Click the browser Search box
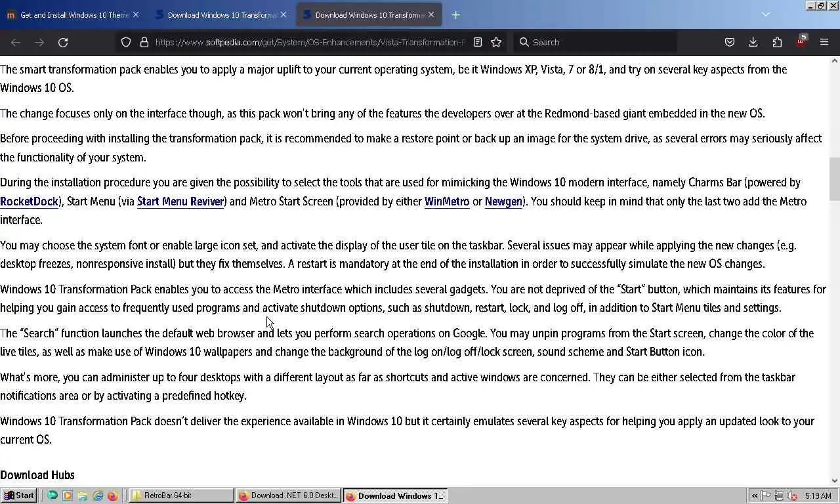 (x=594, y=42)
